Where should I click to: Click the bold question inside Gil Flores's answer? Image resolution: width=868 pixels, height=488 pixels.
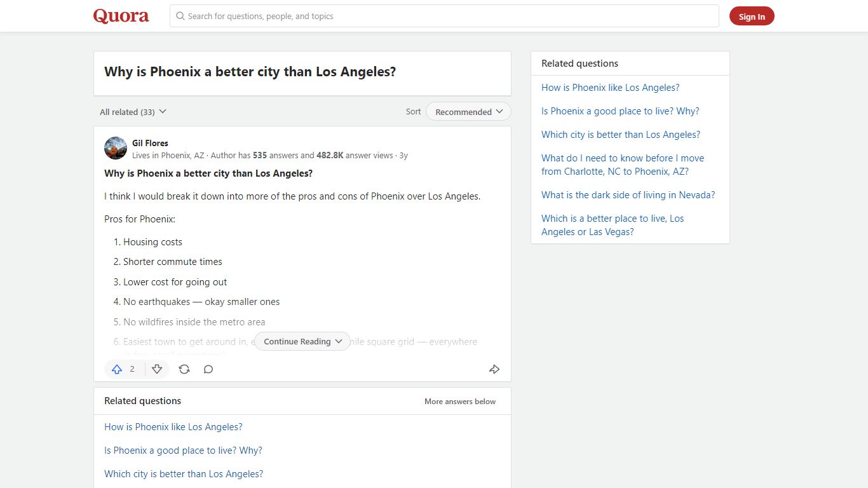pyautogui.click(x=208, y=173)
